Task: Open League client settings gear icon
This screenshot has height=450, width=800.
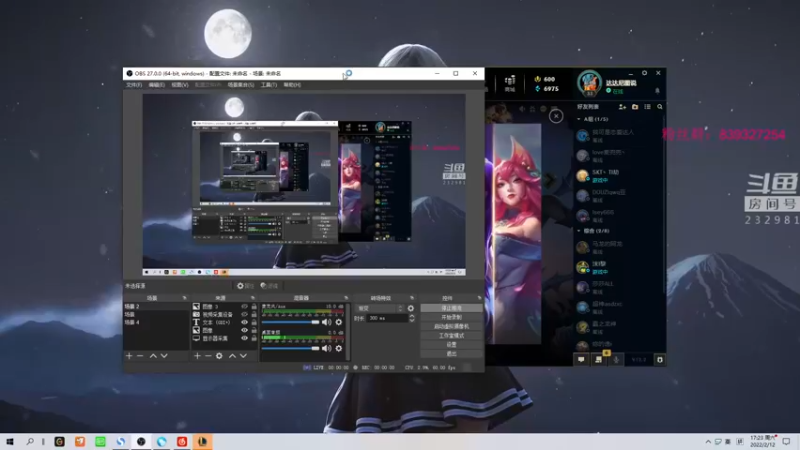Action: pyautogui.click(x=644, y=73)
